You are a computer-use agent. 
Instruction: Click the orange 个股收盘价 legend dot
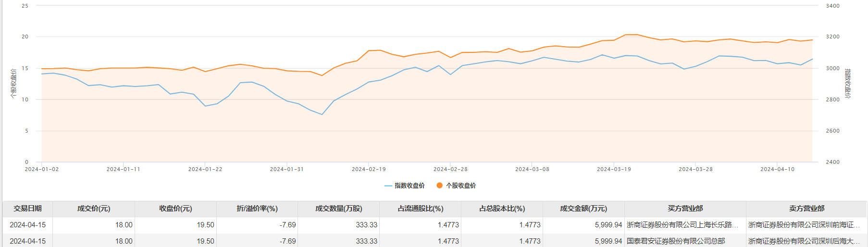click(439, 185)
